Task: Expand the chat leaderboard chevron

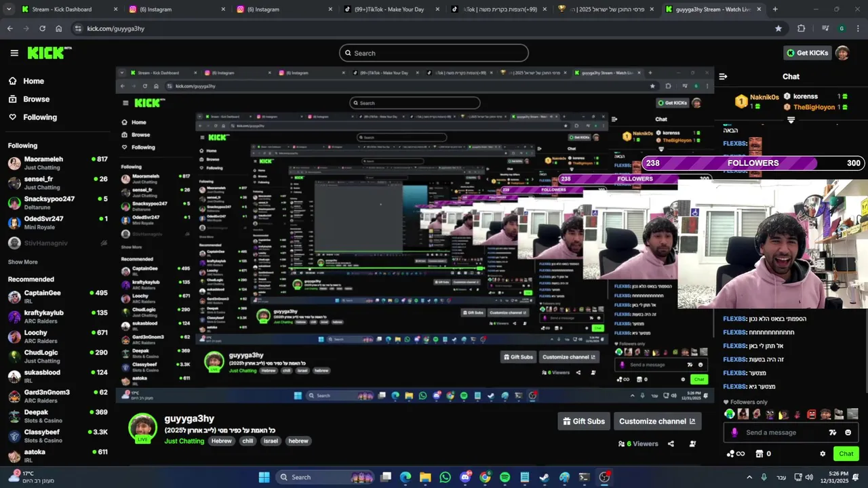Action: click(791, 120)
